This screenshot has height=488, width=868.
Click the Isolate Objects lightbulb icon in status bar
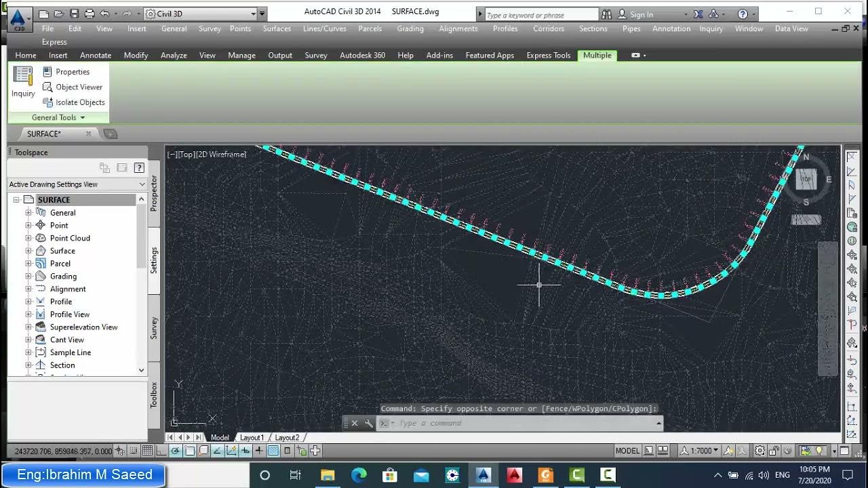(819, 451)
